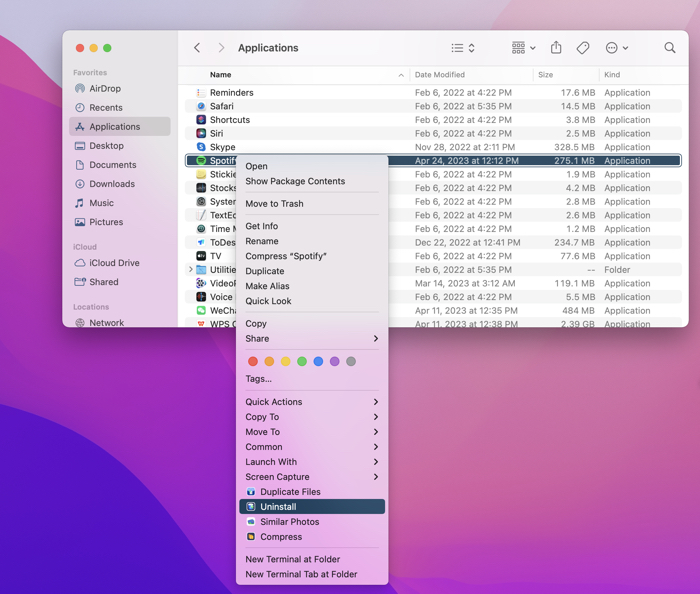
Task: Click the Safari app icon in list
Action: coord(201,106)
